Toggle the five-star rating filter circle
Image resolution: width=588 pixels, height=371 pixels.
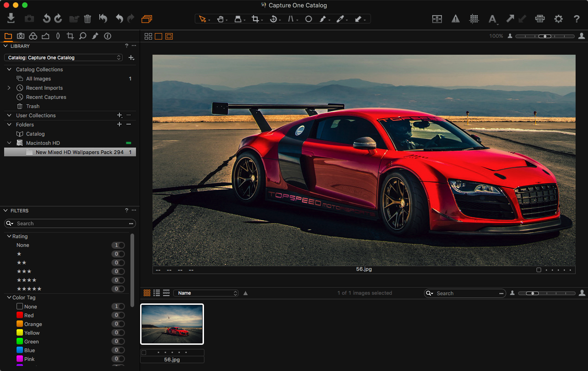pyautogui.click(x=121, y=289)
